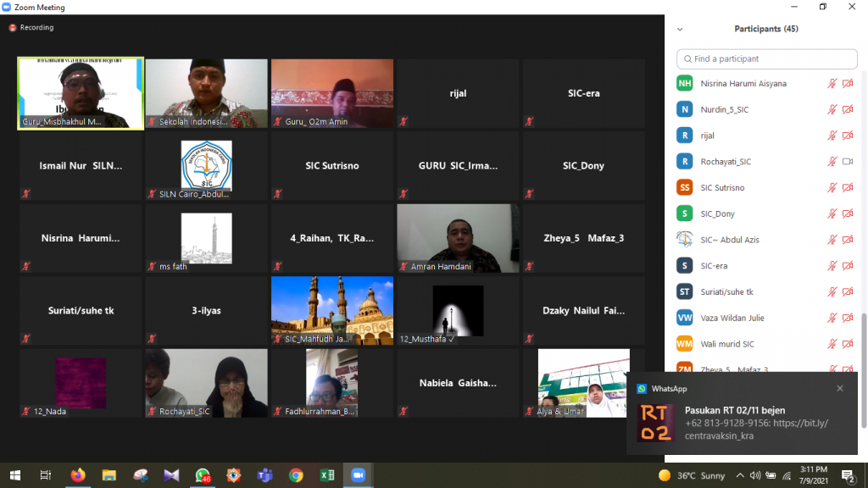Launch Firefox from the taskbar
The height and width of the screenshot is (488, 868).
click(x=78, y=475)
